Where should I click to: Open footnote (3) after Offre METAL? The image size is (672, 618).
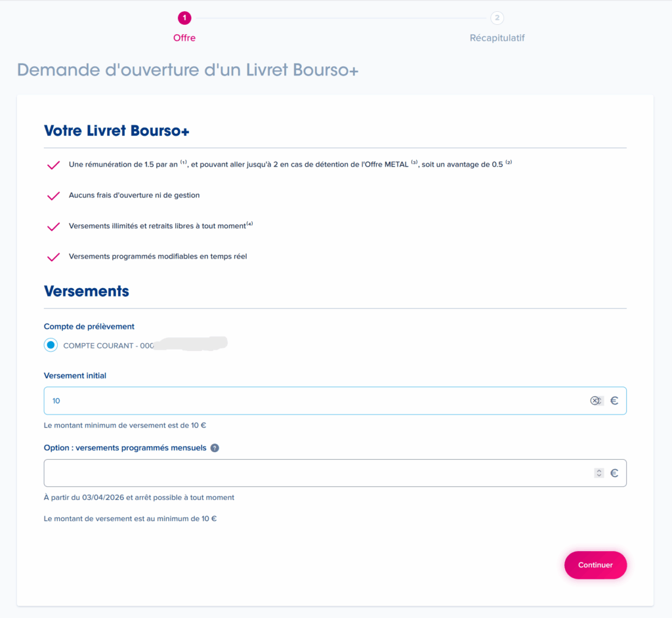point(414,163)
